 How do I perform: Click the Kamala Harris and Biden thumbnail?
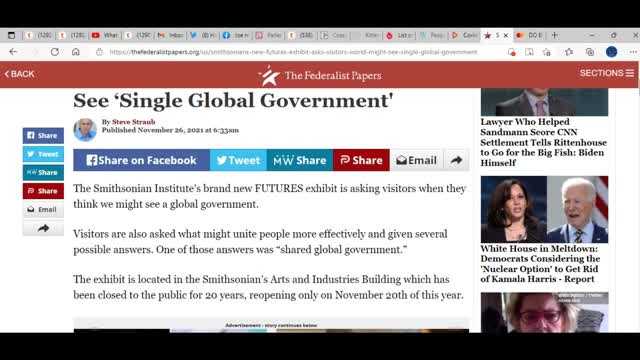(x=544, y=209)
